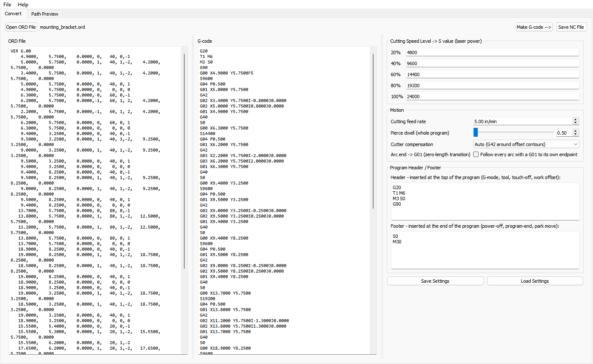This screenshot has height=364, width=593.
Task: Click the 20% S value field
Action: click(492, 52)
